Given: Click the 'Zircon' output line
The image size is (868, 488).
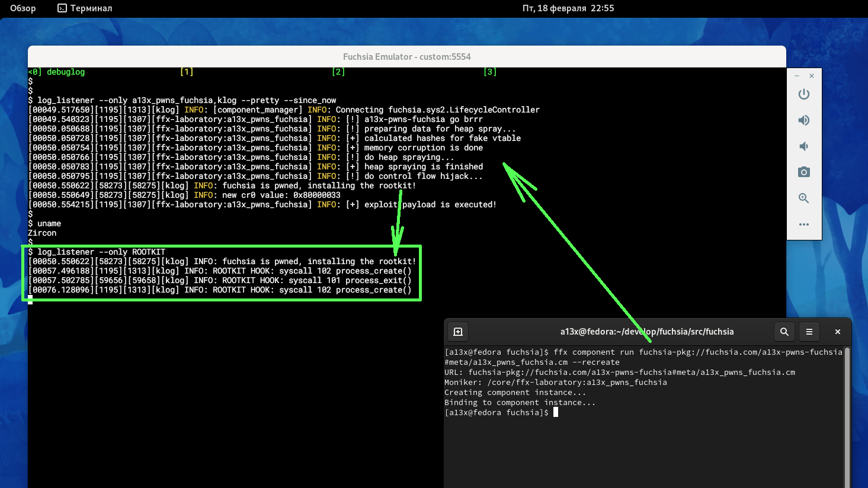Looking at the screenshot, I should pyautogui.click(x=42, y=233).
